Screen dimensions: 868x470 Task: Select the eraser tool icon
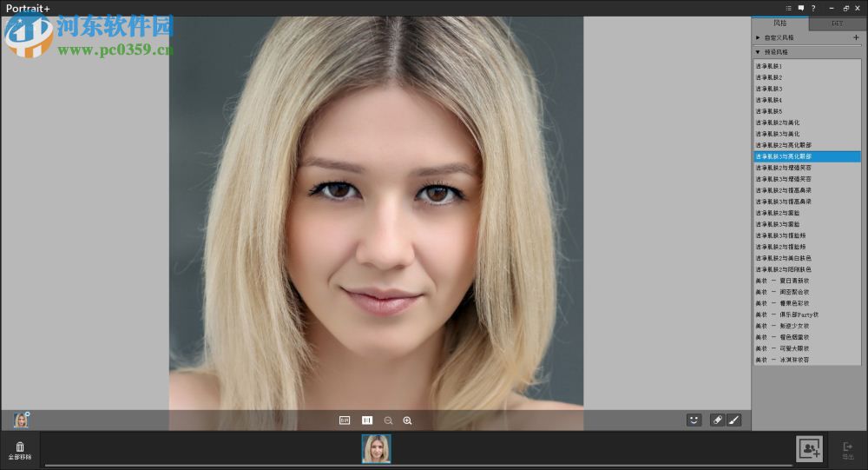click(717, 420)
